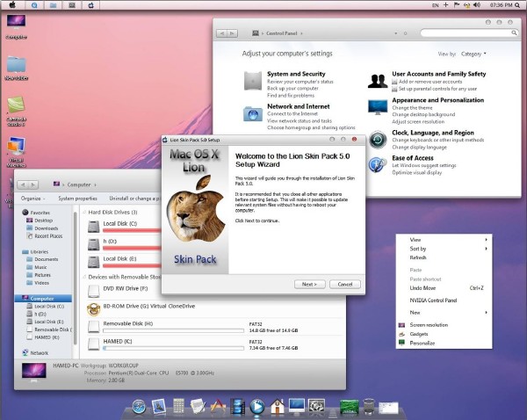Open the Trash icon in dock
This screenshot has height=420, width=527.
(369, 406)
